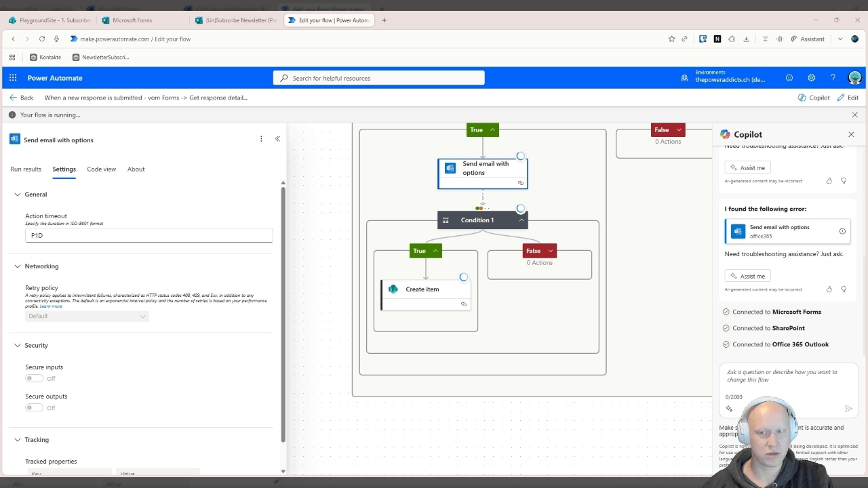
Task: Expand the top False branch dropdown
Action: (x=668, y=129)
